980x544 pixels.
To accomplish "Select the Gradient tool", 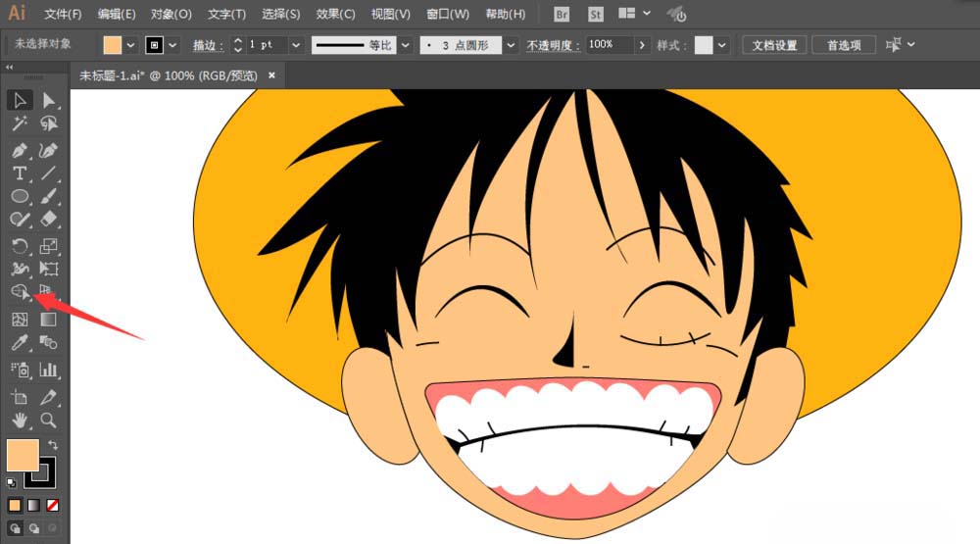I will coord(49,320).
